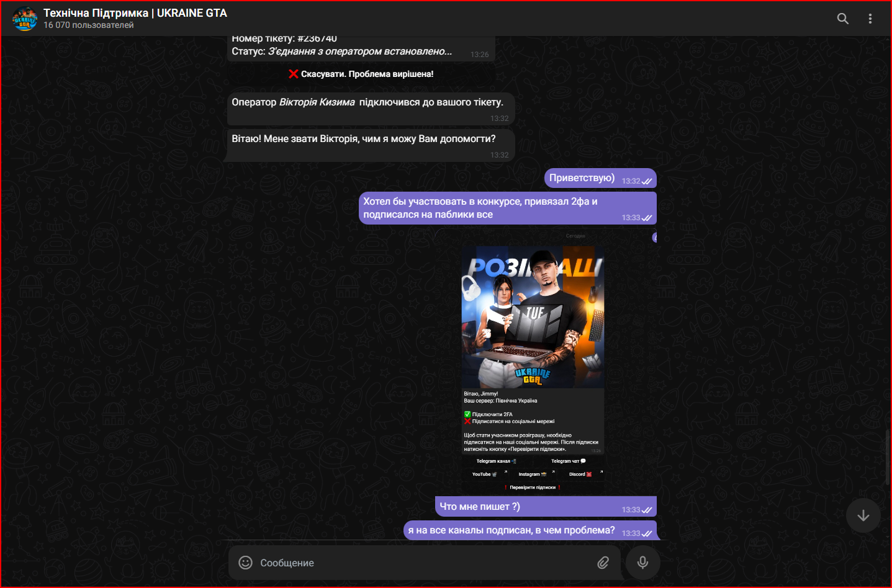Image resolution: width=892 pixels, height=588 pixels.
Task: Attach a file with the paperclip
Action: click(603, 563)
